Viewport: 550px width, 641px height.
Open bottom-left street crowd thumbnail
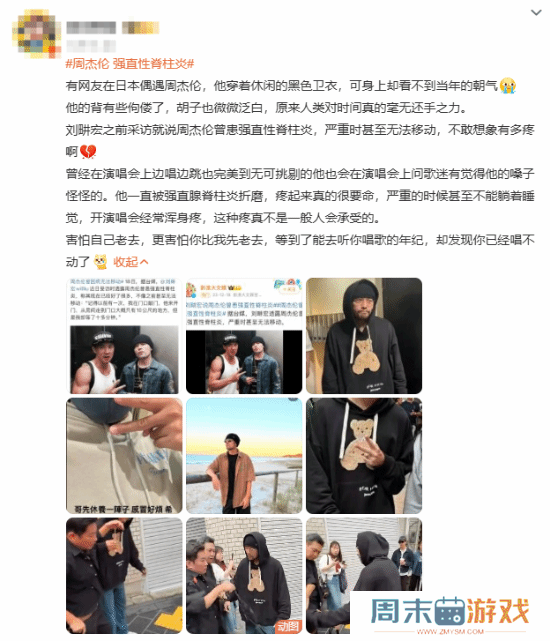[124, 576]
